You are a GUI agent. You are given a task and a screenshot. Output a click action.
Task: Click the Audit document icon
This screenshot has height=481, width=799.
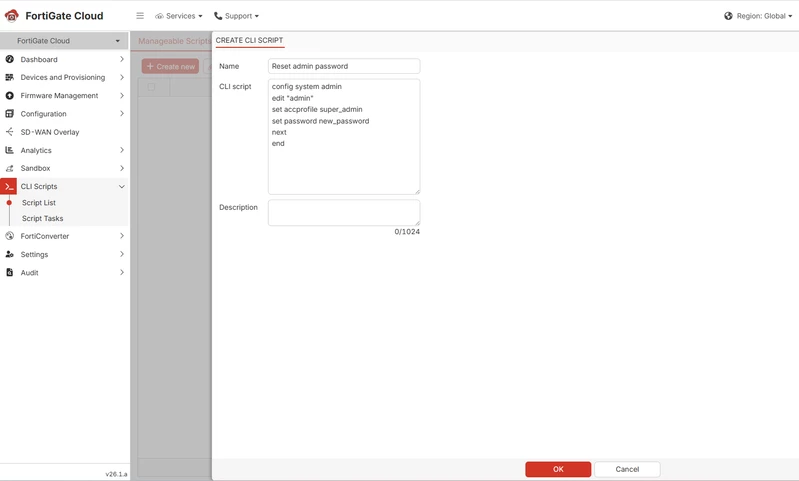pos(9,273)
